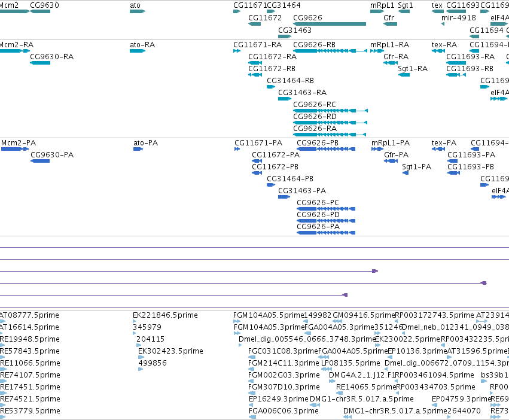The width and height of the screenshot is (509, 420).
Task: Click the FGM307D10.3prime EST label
Action: coord(284,387)
